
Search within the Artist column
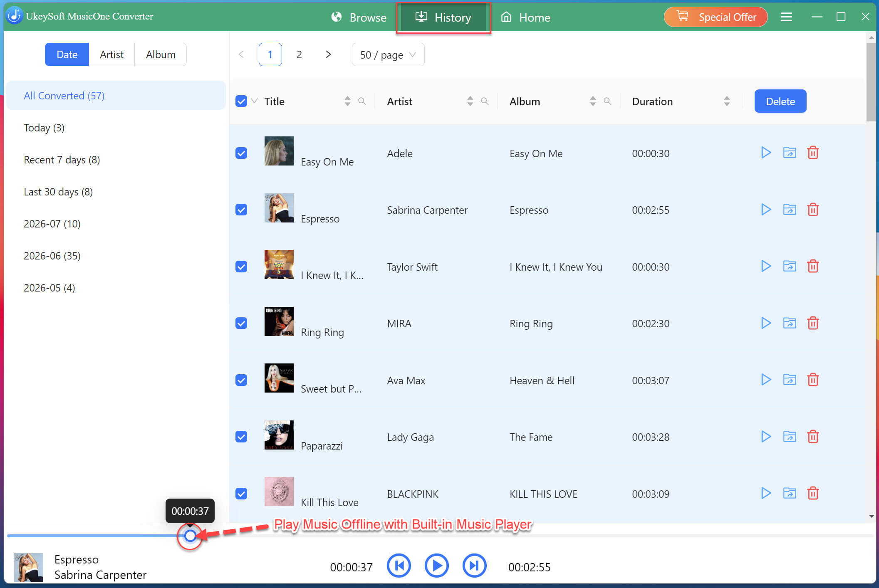coord(485,101)
